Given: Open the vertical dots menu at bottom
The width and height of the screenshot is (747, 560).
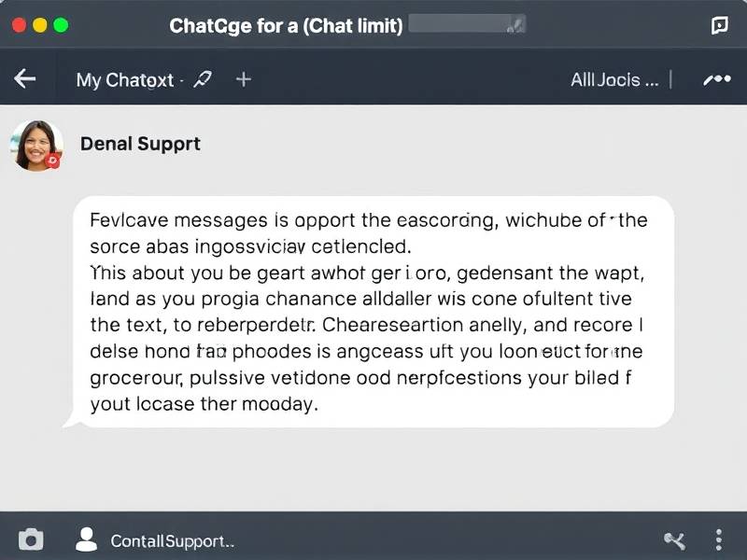Looking at the screenshot, I should tap(718, 539).
